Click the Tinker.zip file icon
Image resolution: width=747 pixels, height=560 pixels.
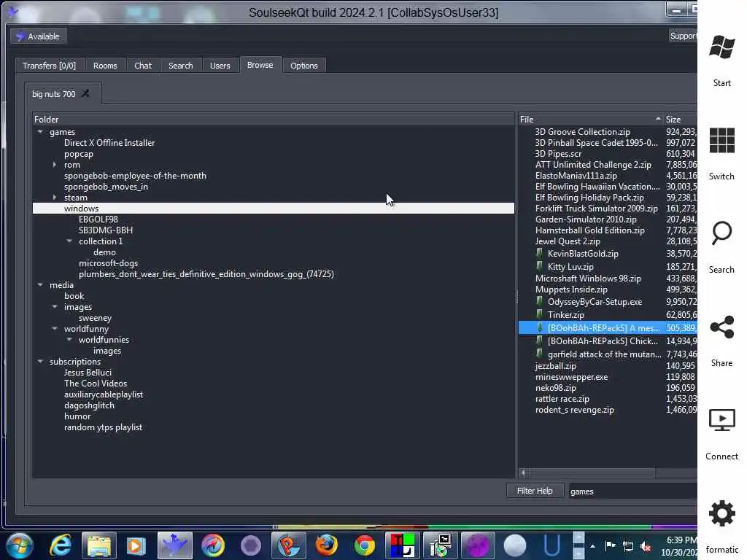(539, 314)
